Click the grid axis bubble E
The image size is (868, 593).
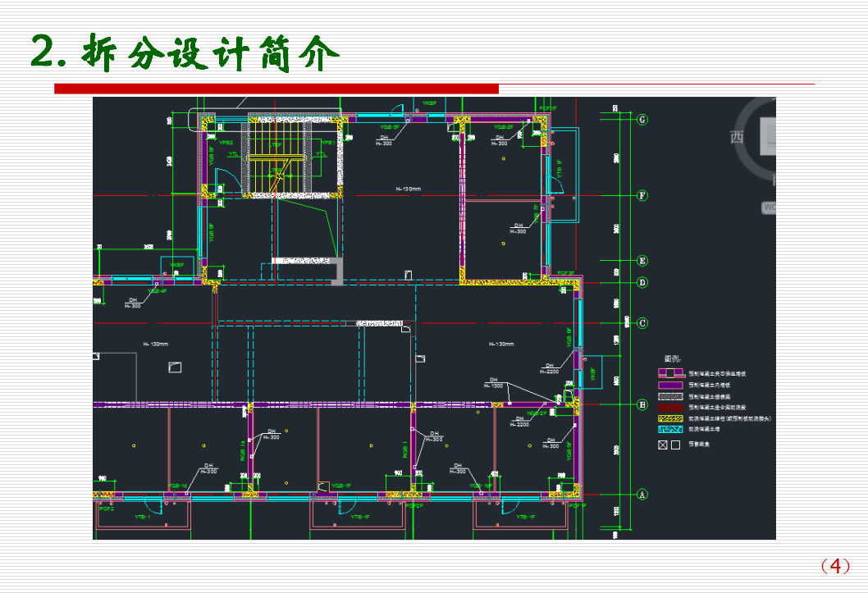(x=642, y=261)
